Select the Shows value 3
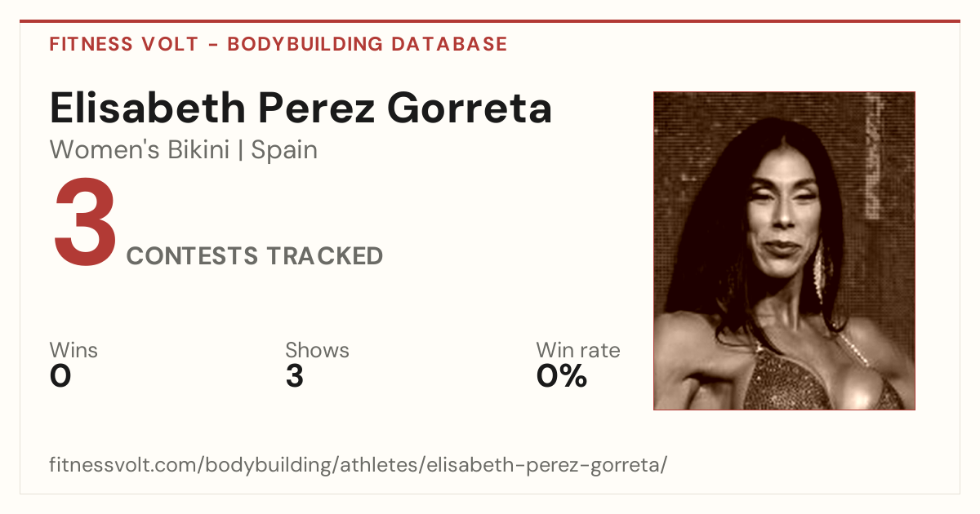980x514 pixels. [x=295, y=376]
